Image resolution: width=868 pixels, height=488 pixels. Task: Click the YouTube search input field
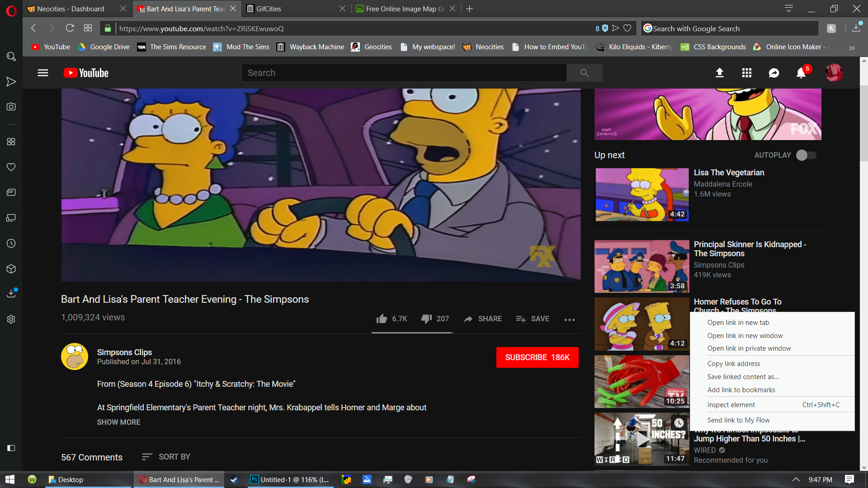pos(404,73)
